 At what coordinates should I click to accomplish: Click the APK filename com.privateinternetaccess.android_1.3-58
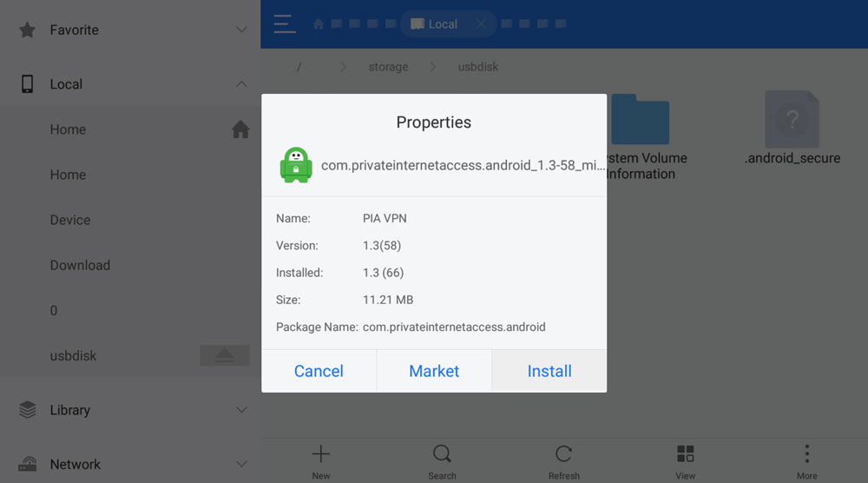(463, 165)
